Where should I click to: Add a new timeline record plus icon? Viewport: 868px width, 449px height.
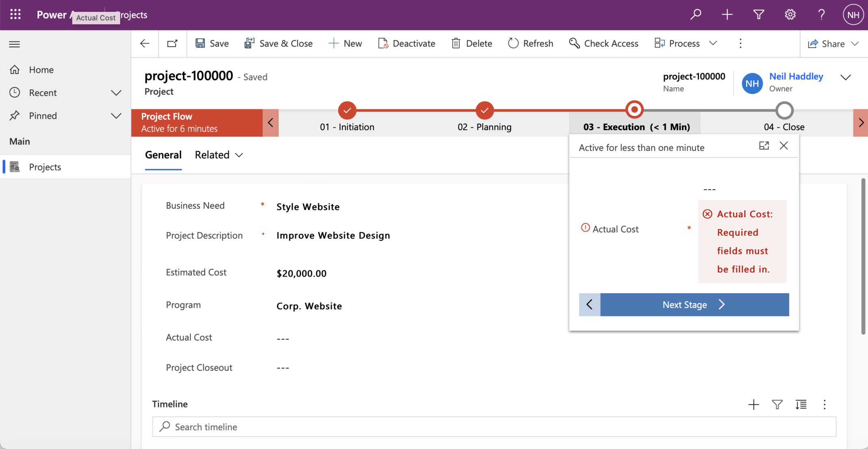(753, 404)
